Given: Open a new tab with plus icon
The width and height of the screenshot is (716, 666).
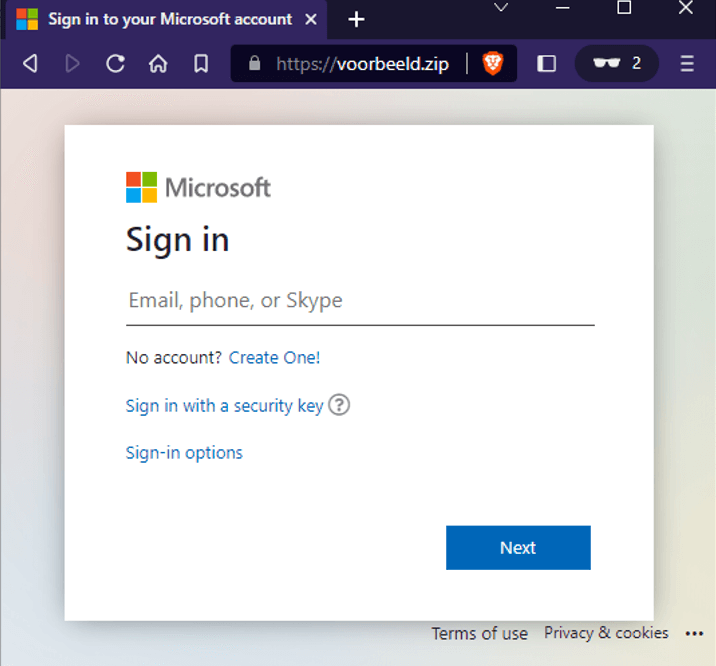Looking at the screenshot, I should tap(356, 19).
